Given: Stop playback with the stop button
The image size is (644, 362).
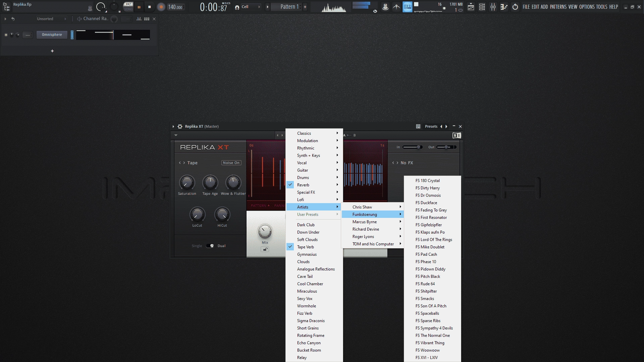Looking at the screenshot, I should [x=150, y=7].
